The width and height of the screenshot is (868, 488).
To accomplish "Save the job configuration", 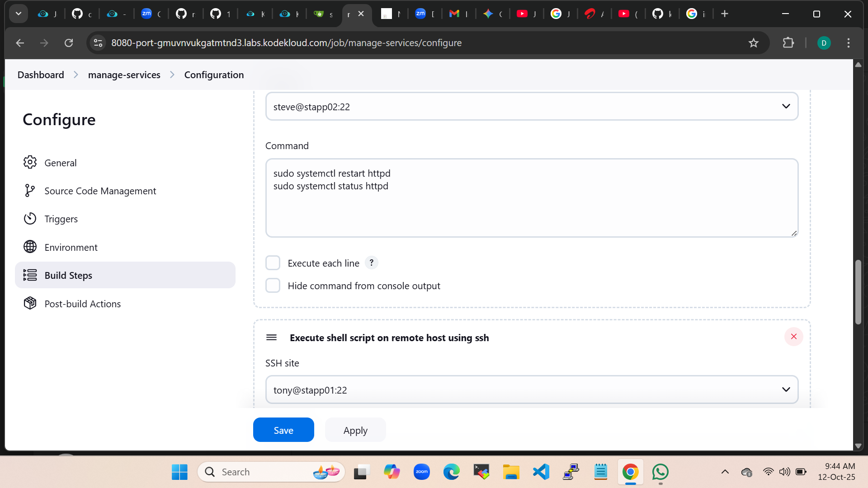I will point(283,430).
